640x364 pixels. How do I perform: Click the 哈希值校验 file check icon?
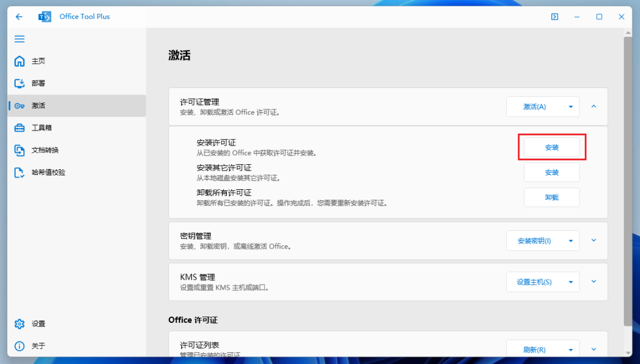[x=19, y=172]
